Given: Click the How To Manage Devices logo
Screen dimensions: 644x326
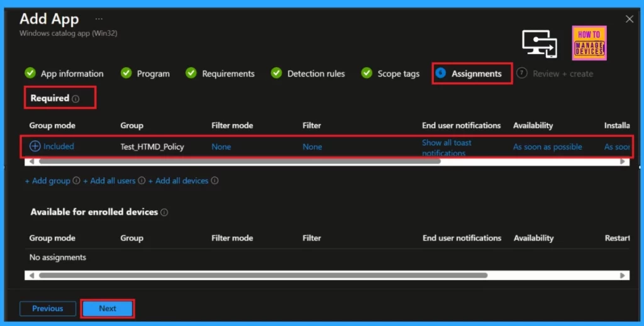Looking at the screenshot, I should click(590, 43).
